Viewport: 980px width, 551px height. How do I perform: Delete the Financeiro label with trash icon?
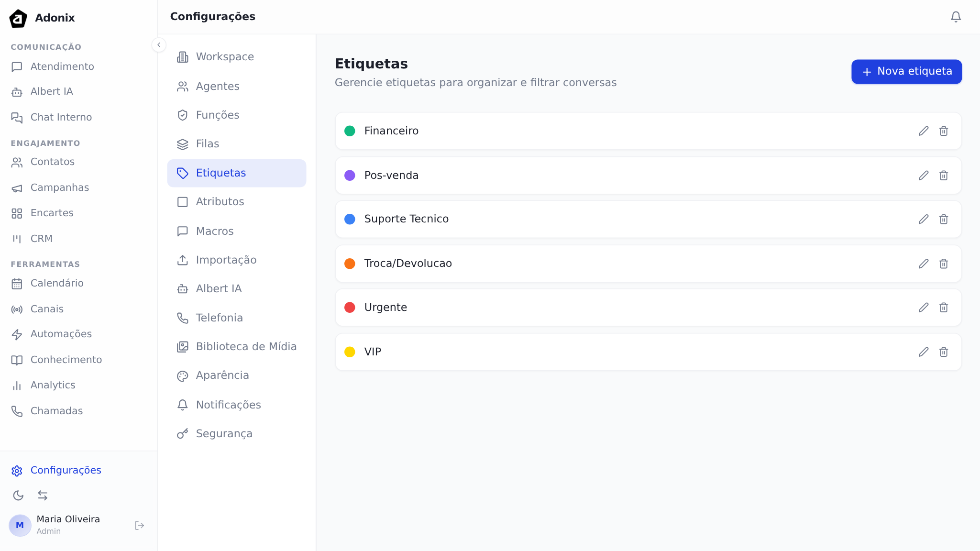[944, 131]
